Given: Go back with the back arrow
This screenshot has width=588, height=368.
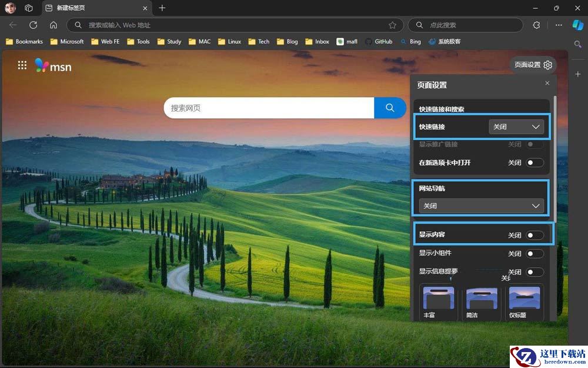Looking at the screenshot, I should pos(13,25).
